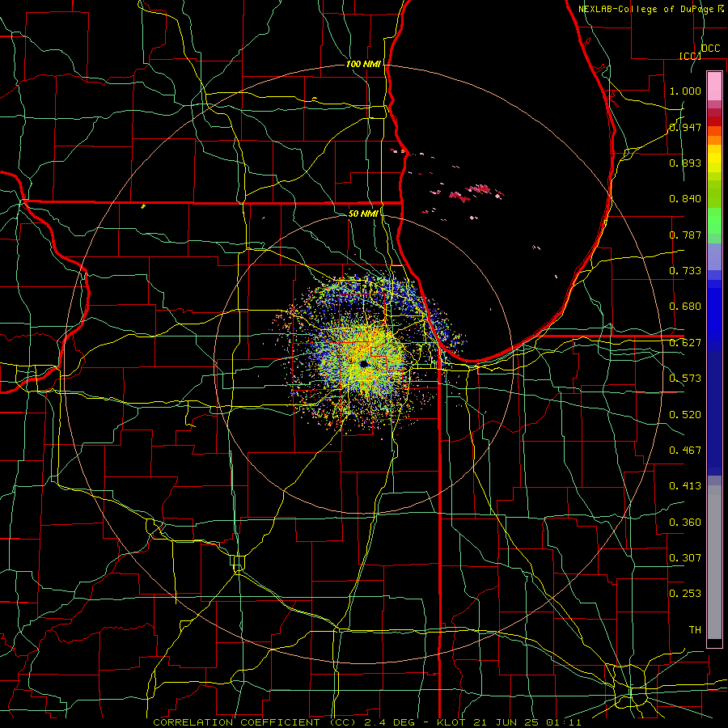Screen dimensions: 728x728
Task: Pick the light pink swatch on color bar
Action: pyautogui.click(x=714, y=86)
